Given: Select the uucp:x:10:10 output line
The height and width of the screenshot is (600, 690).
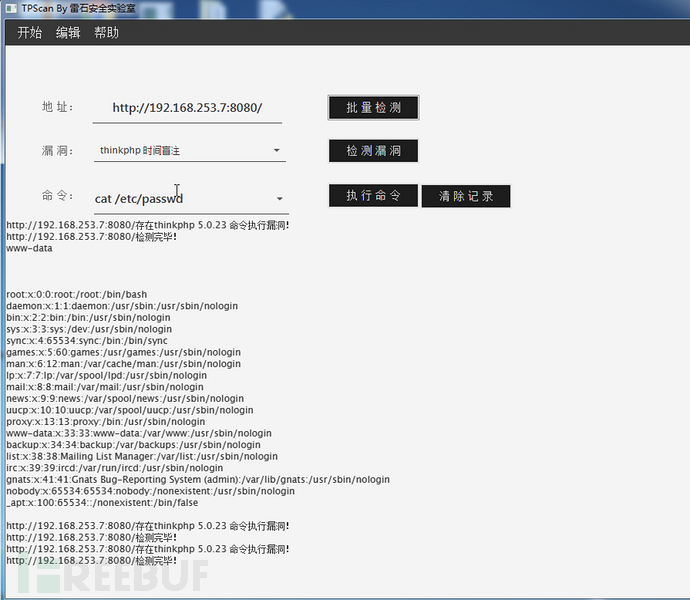Looking at the screenshot, I should tap(130, 410).
